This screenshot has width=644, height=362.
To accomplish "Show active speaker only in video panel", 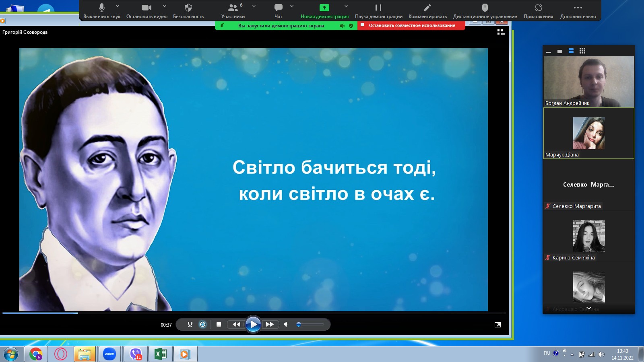I will click(x=560, y=51).
